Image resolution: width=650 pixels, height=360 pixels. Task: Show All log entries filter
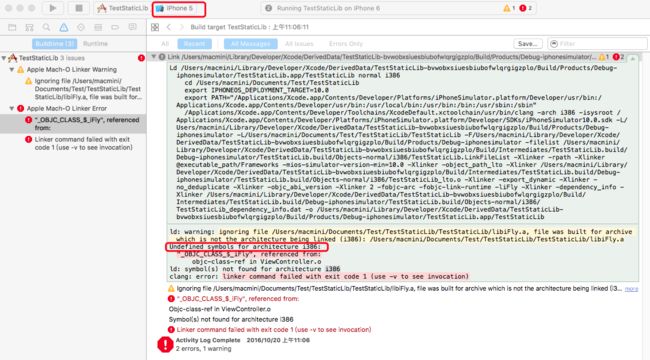click(165, 44)
